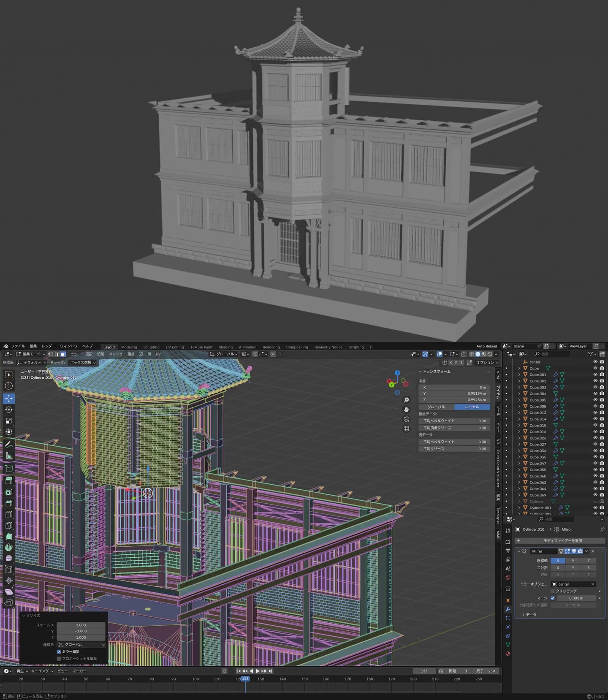Expand the データ section of Mirror modifier

point(529,615)
